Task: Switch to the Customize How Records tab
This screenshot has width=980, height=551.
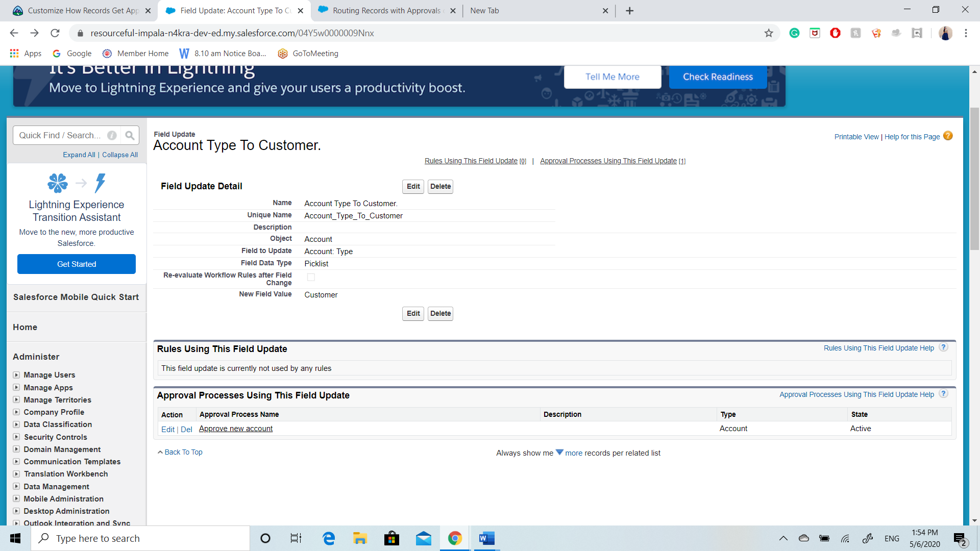Action: pyautogui.click(x=82, y=11)
